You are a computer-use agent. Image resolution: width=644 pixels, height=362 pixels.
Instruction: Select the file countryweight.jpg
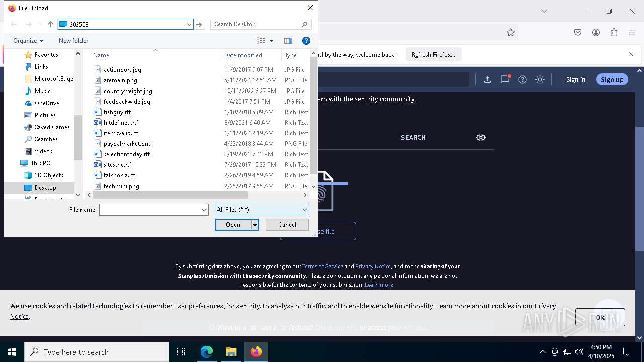pyautogui.click(x=128, y=91)
